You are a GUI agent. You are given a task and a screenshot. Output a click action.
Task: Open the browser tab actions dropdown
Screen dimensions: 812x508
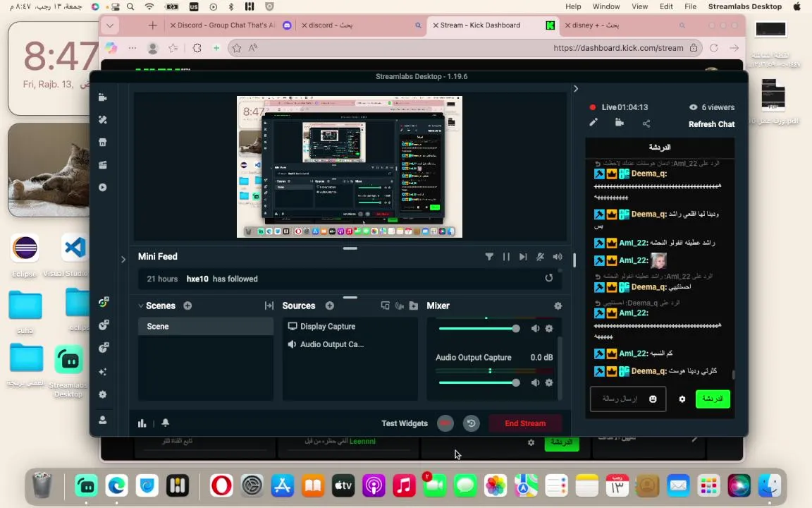tap(110, 25)
